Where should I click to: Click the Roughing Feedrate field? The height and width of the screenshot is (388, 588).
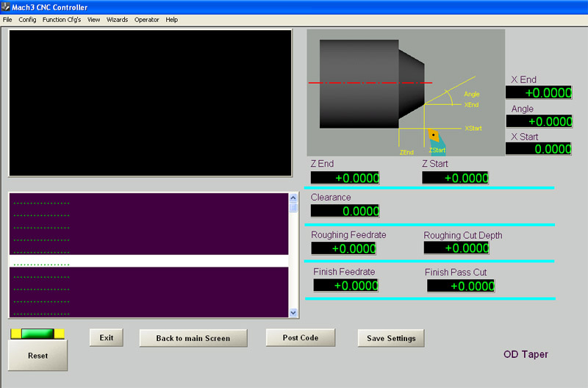(x=345, y=248)
